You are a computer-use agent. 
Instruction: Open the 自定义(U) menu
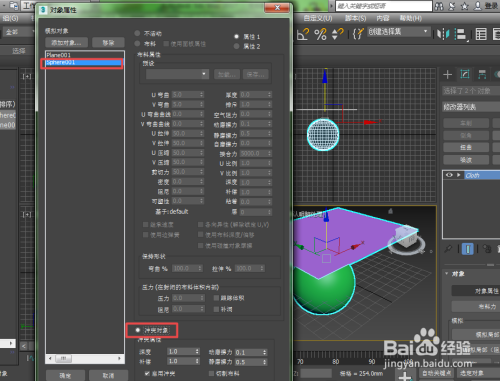pyautogui.click(x=318, y=18)
